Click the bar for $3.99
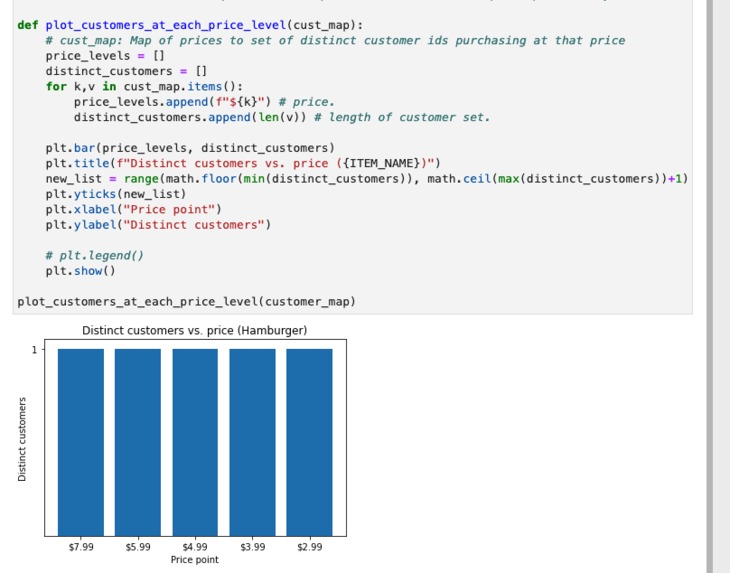Viewport: 730px width, 573px height. coord(252,442)
